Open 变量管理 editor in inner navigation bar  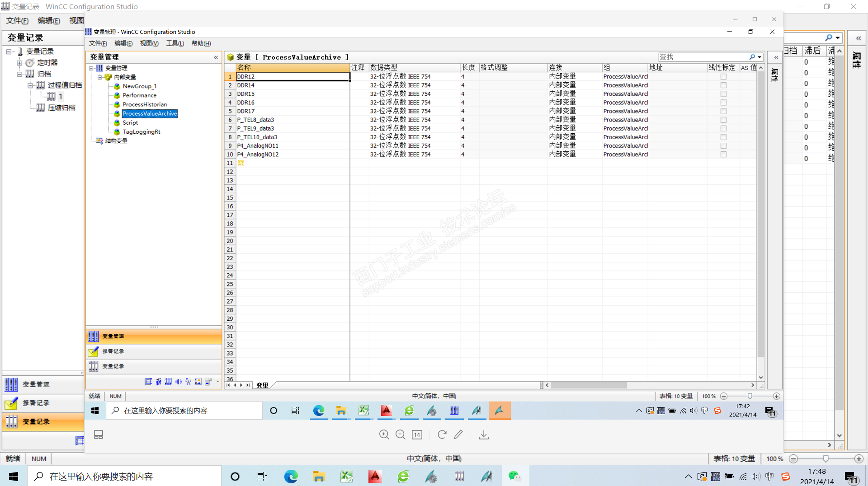(x=154, y=336)
